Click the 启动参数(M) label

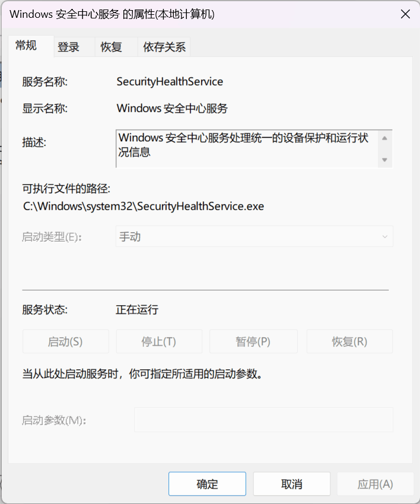[54, 420]
